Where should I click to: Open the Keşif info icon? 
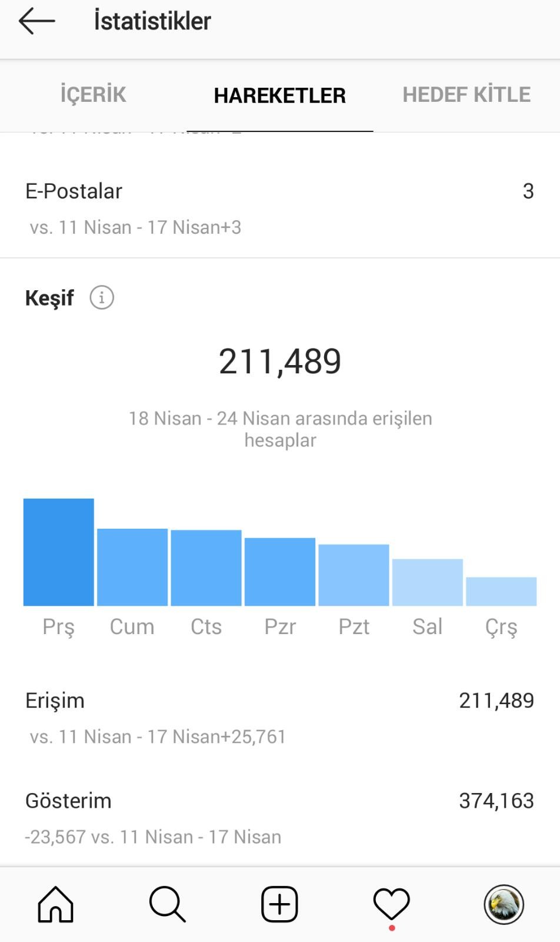coord(102,297)
